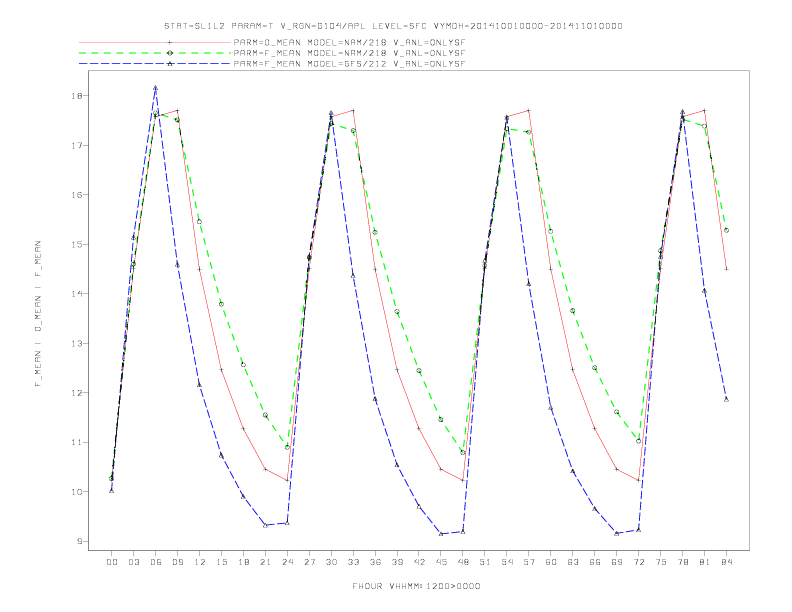Click the triangle marker on the blue legend line
This screenshot has width=792, height=612.
(170, 64)
